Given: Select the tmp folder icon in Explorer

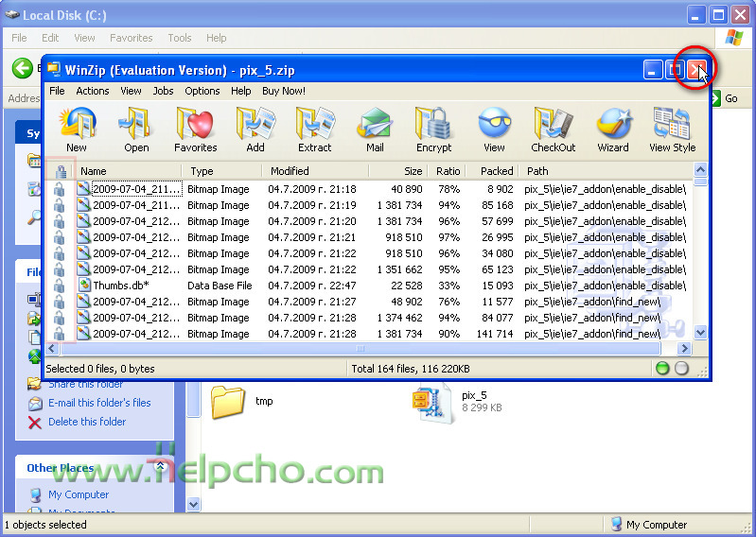Looking at the screenshot, I should (228, 401).
